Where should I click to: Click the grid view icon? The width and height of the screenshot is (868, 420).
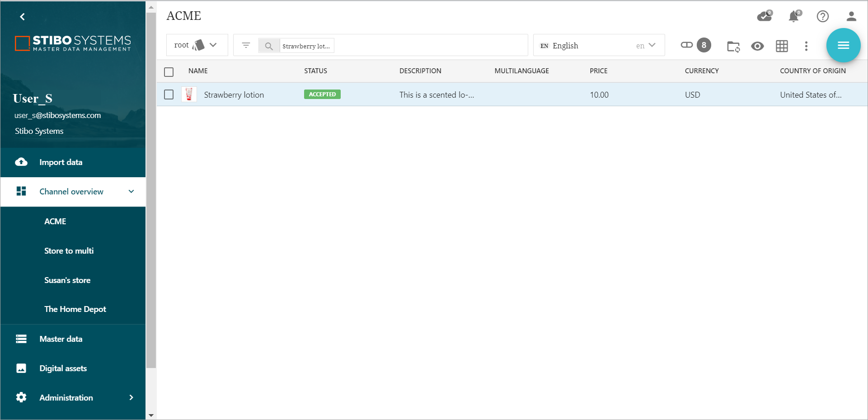pyautogui.click(x=782, y=46)
